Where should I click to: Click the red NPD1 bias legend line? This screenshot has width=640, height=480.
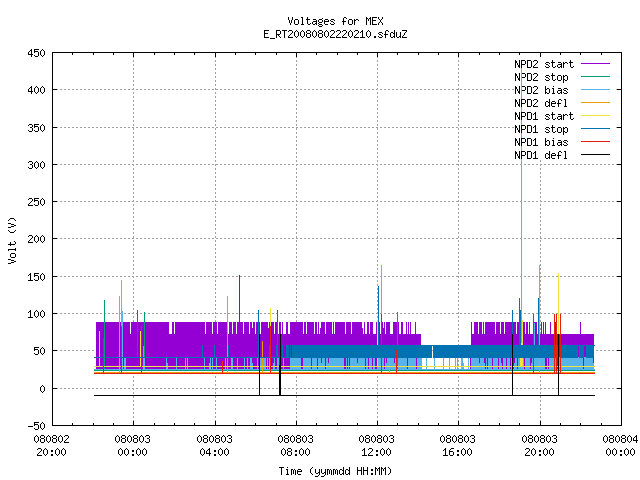pyautogui.click(x=596, y=142)
